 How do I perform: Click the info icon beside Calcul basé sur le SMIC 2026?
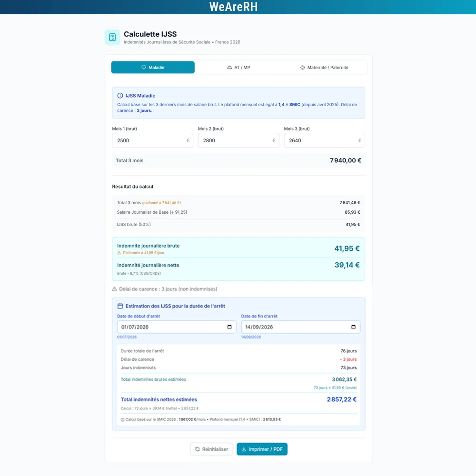(123, 420)
